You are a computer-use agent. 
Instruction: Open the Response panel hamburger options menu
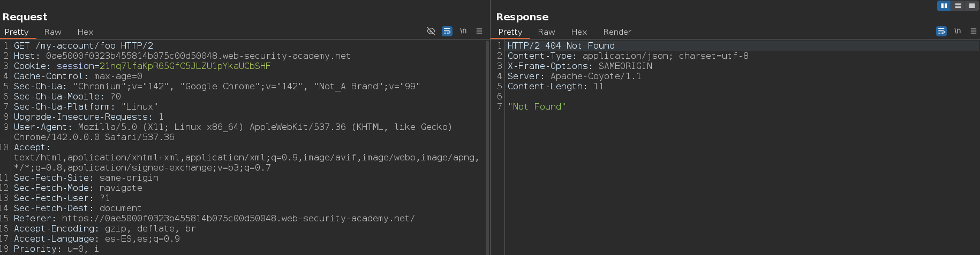pos(974,31)
